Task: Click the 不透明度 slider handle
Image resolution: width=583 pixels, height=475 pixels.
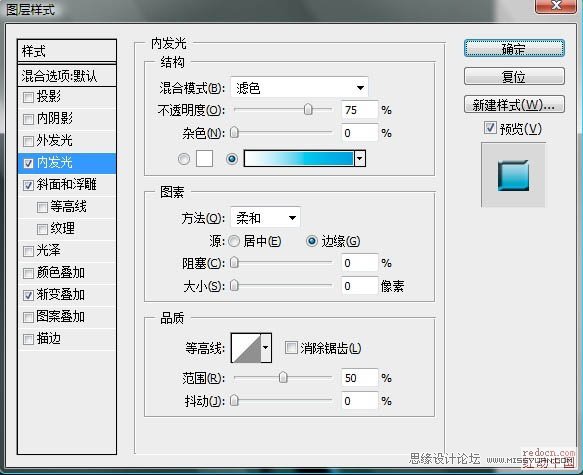Action: 308,110
